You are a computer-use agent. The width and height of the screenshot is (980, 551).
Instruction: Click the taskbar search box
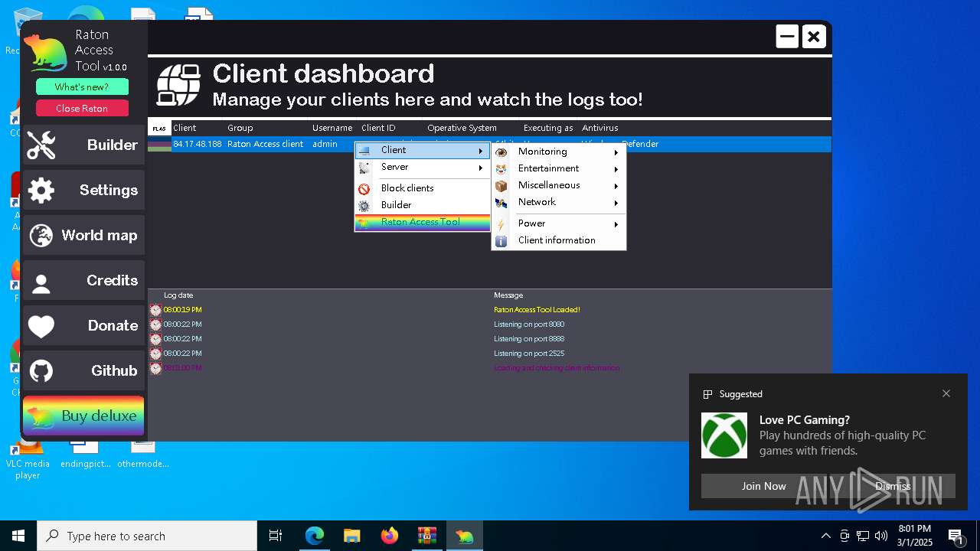(147, 536)
